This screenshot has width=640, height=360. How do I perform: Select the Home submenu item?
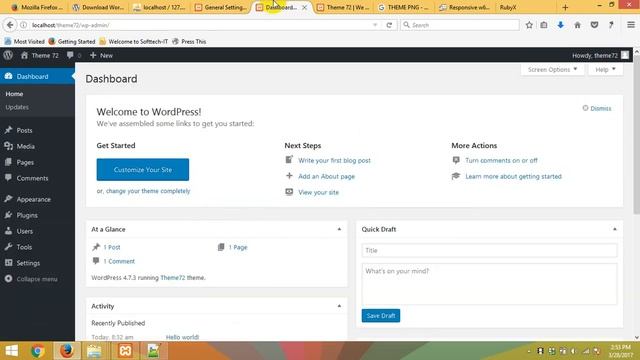point(14,93)
